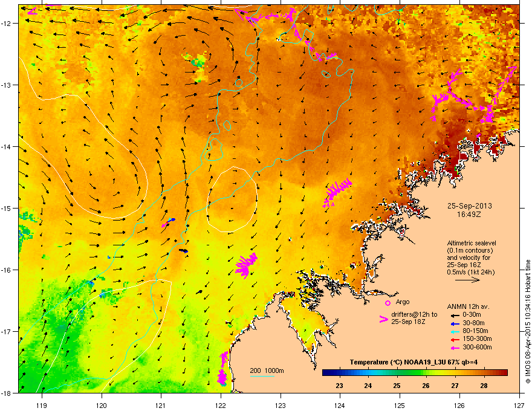Click the '0-30m' depth legend label
The width and height of the screenshot is (532, 411).
tap(472, 315)
